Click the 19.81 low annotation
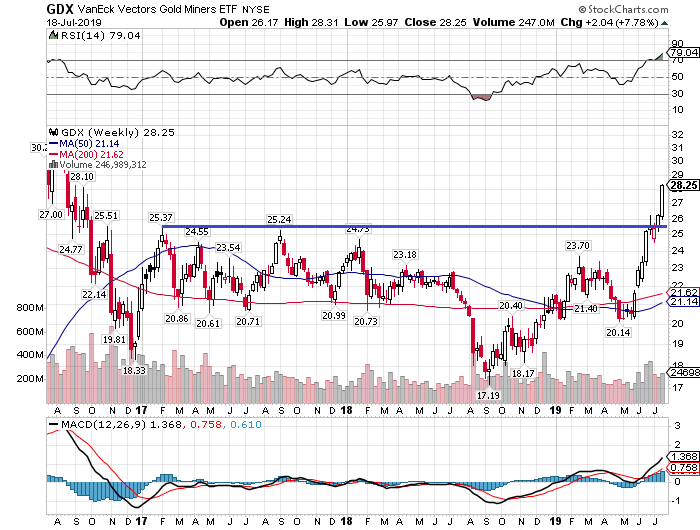 [114, 340]
